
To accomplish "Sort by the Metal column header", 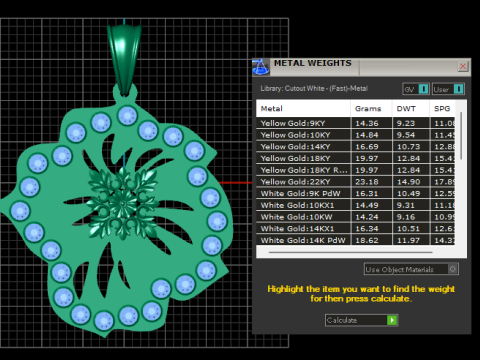I will (x=303, y=109).
